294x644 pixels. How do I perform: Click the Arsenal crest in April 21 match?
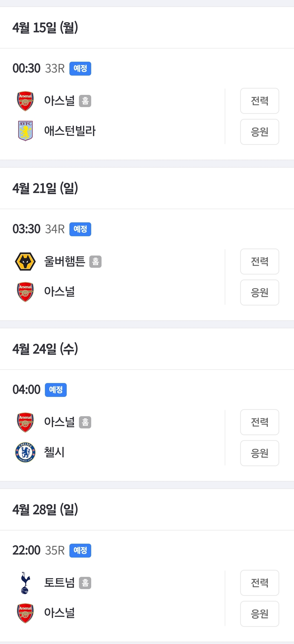click(x=25, y=292)
